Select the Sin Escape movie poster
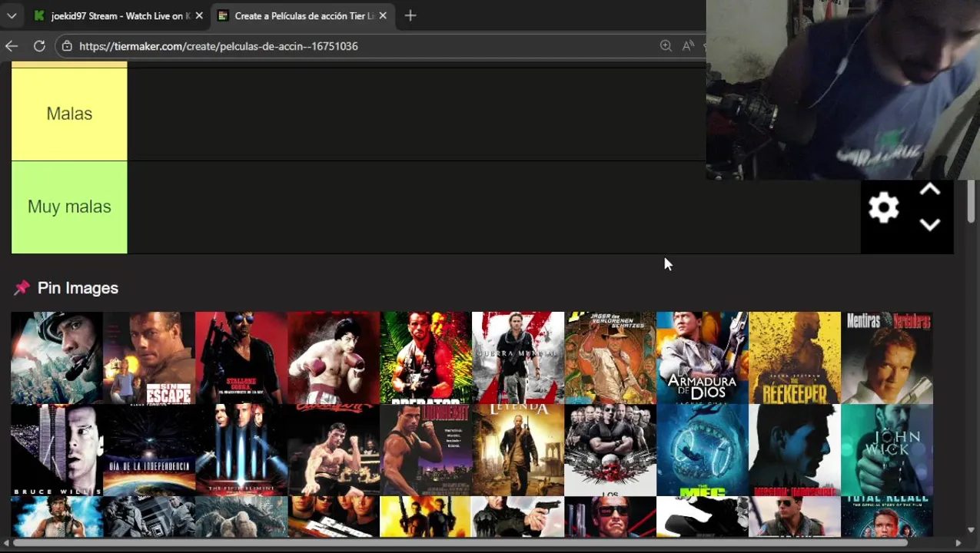 pyautogui.click(x=149, y=358)
